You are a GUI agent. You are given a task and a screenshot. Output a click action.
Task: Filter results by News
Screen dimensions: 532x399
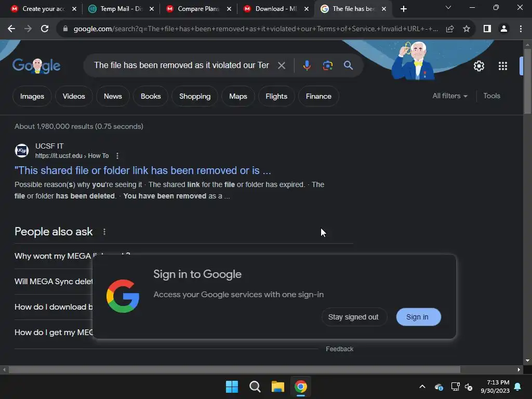(x=113, y=96)
